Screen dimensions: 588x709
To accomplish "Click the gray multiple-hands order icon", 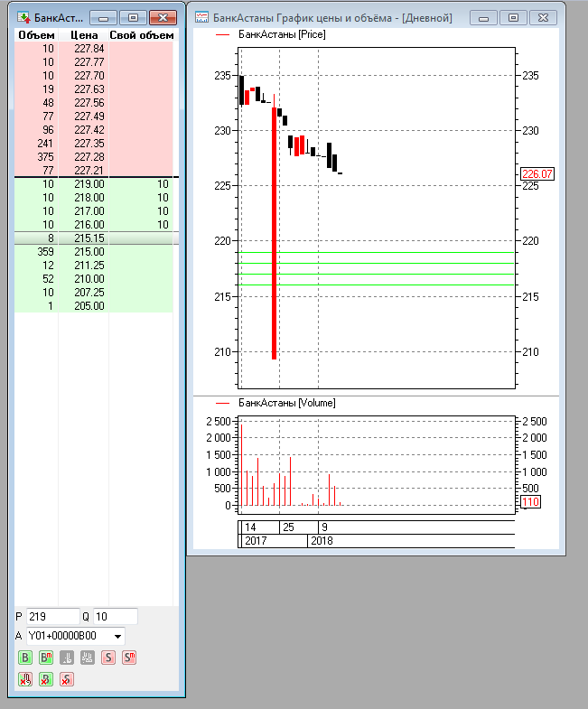I will 88,658.
